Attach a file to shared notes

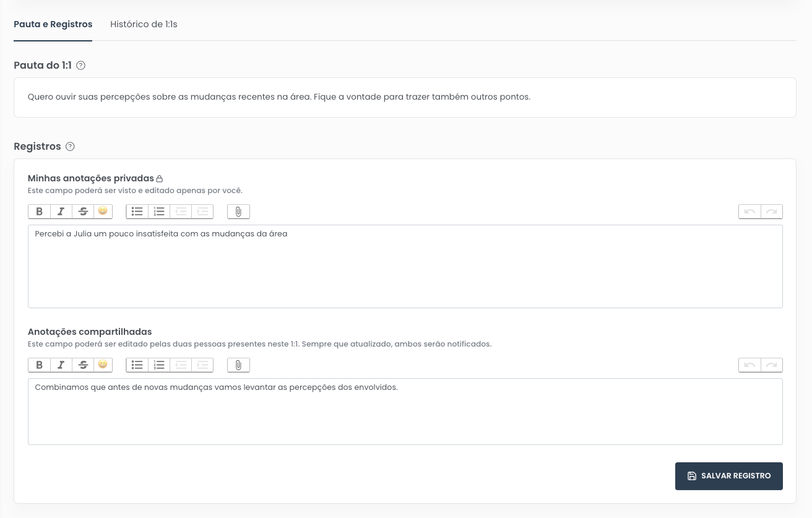[x=238, y=365]
